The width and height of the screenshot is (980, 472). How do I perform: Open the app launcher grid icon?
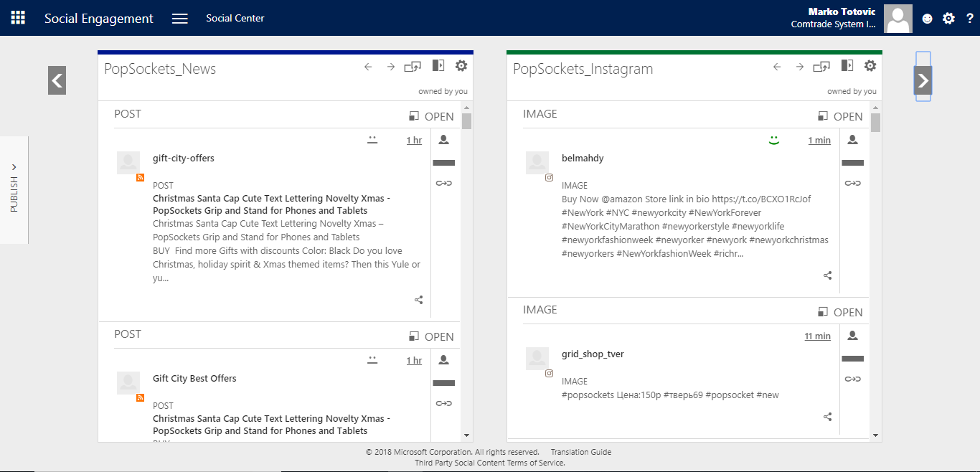pyautogui.click(x=18, y=18)
